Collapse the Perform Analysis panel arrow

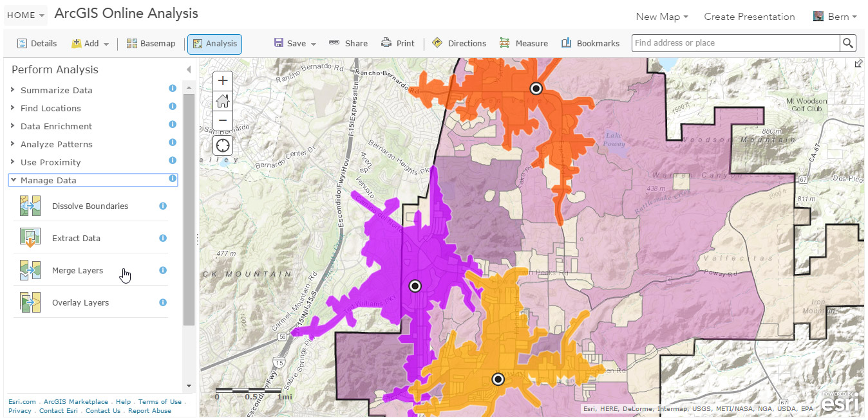pyautogui.click(x=189, y=69)
